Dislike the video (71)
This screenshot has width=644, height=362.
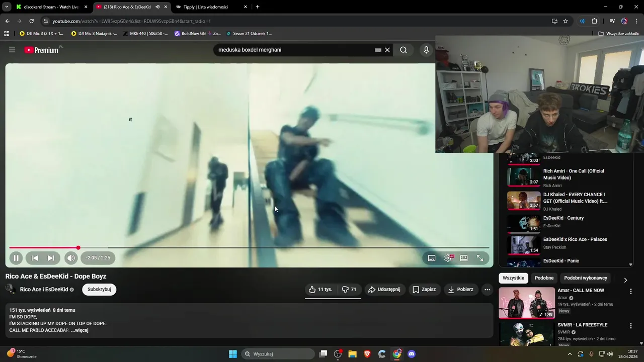(x=349, y=290)
